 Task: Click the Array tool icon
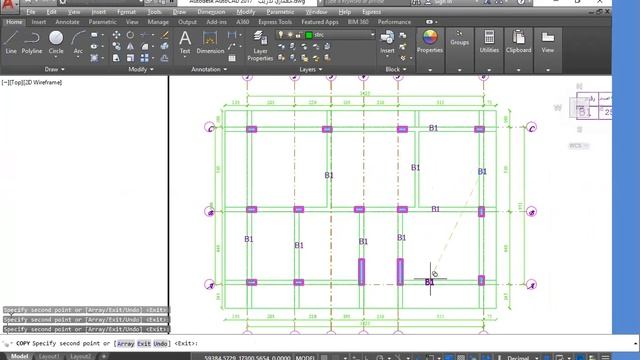click(144, 58)
